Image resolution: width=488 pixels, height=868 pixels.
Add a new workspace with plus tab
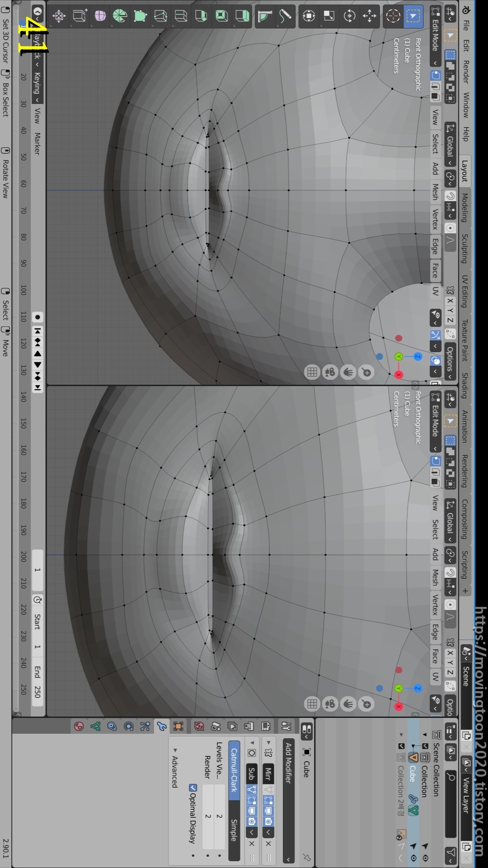pyautogui.click(x=465, y=591)
